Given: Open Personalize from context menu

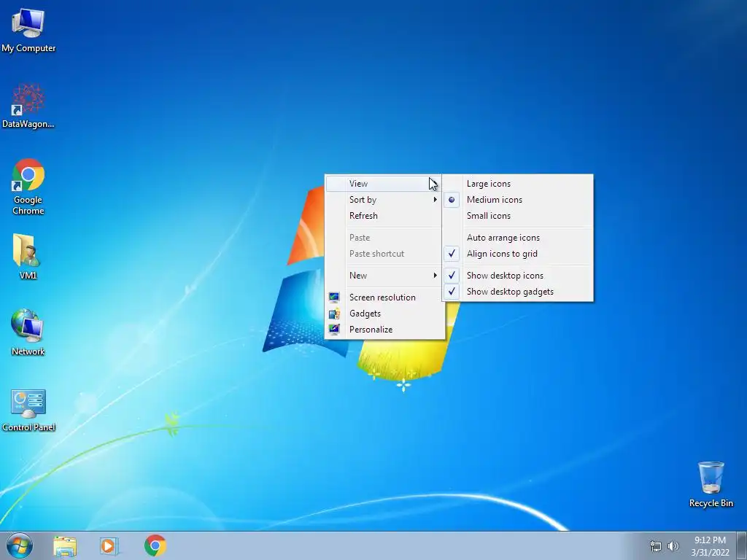Looking at the screenshot, I should coord(384,330).
